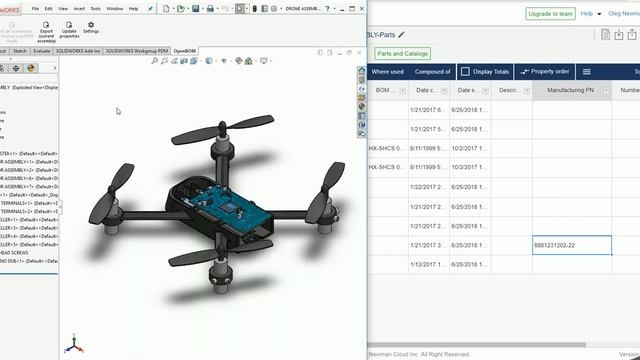Switch to the Evaluate tab
Screen dimensions: 640x360
click(42, 51)
